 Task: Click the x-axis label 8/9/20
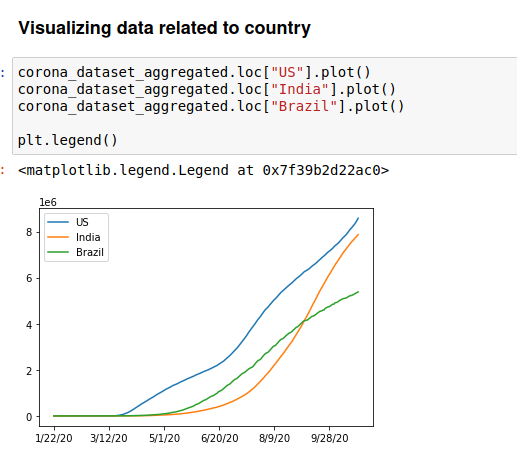click(275, 438)
